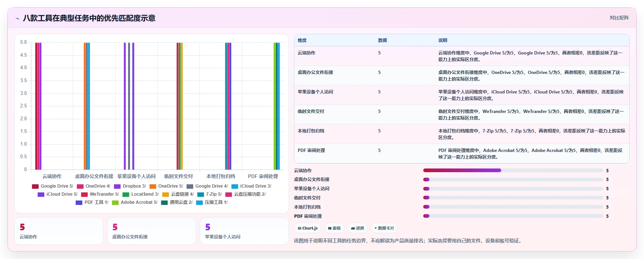Click the 云端协作 progress bar

point(513,170)
